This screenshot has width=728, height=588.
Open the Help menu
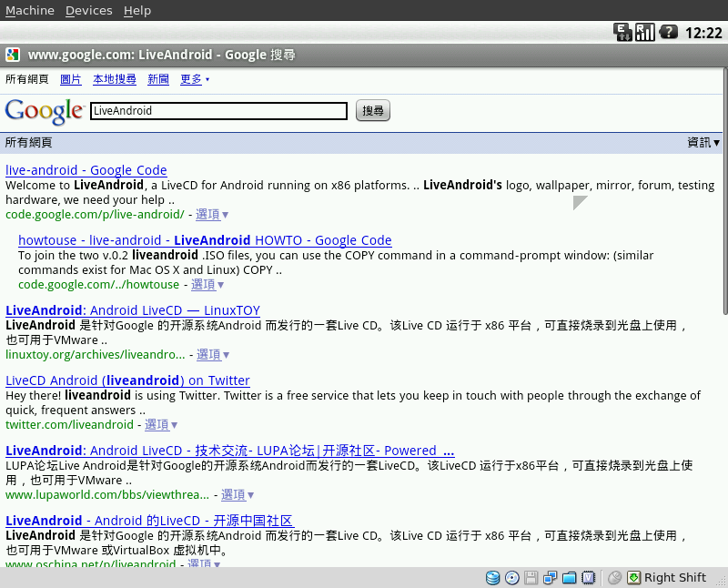(137, 10)
